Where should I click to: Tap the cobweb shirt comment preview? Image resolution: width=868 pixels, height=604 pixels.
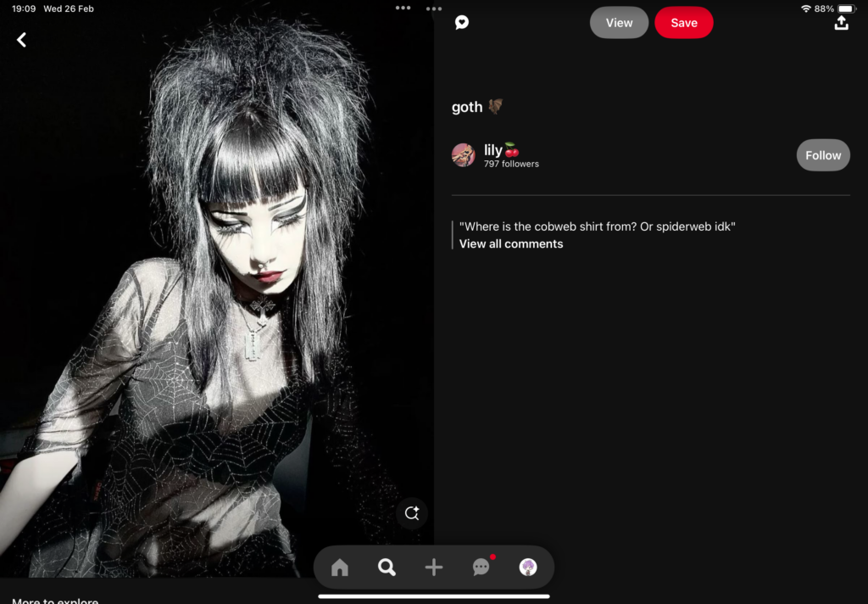coord(598,226)
